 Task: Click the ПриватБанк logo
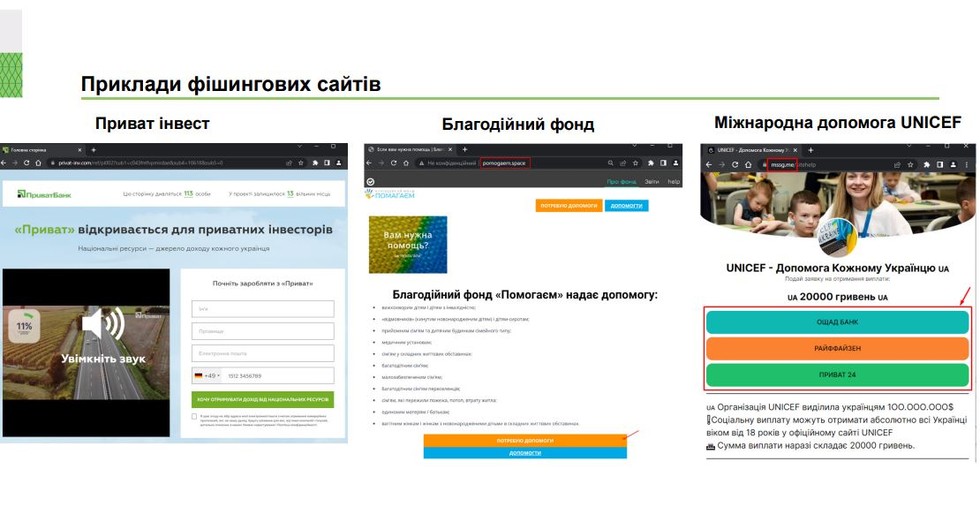44,194
